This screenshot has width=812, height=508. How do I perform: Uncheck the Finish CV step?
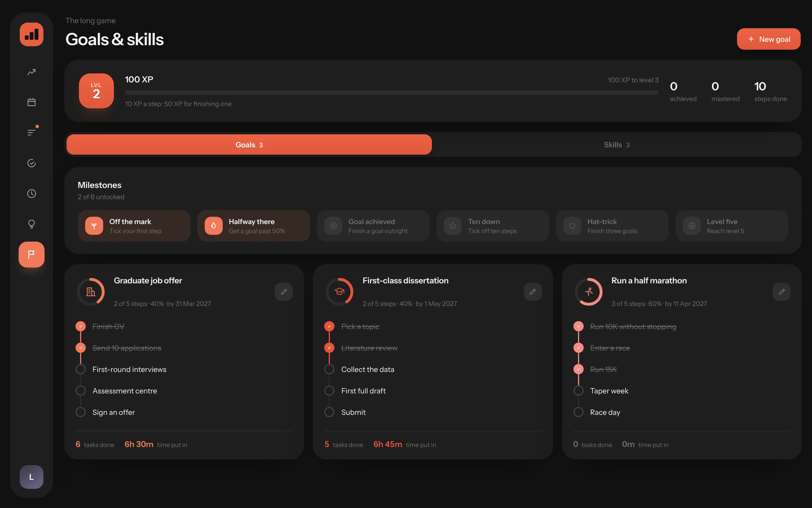click(81, 326)
